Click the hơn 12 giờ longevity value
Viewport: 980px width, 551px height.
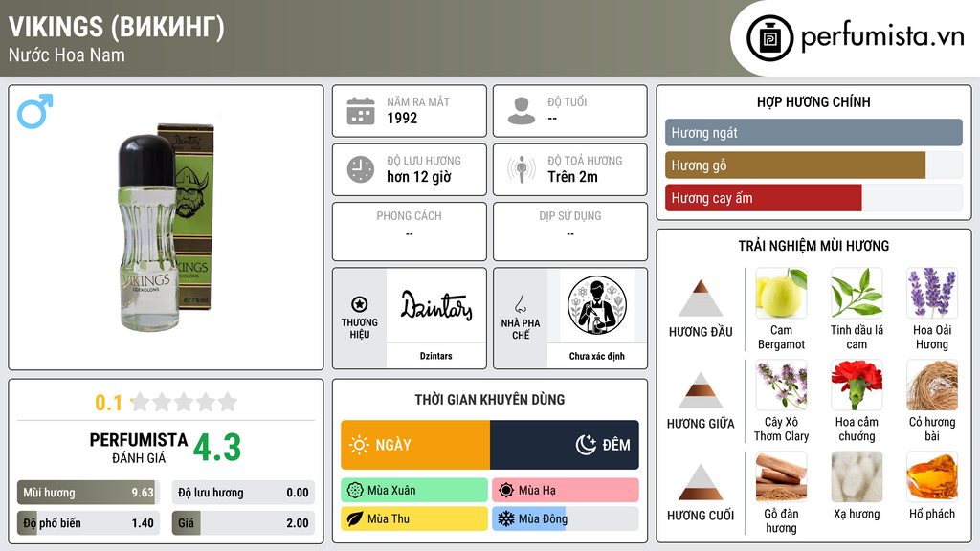click(419, 177)
